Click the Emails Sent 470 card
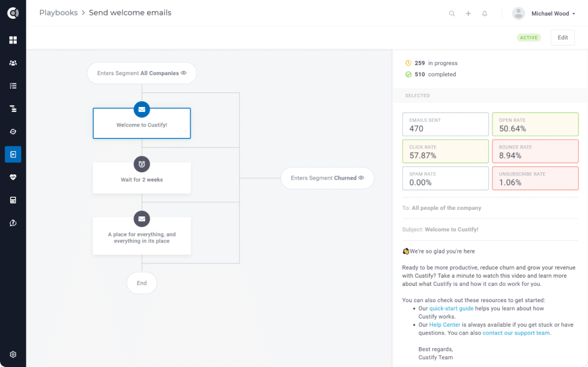The width and height of the screenshot is (588, 367). [446, 125]
